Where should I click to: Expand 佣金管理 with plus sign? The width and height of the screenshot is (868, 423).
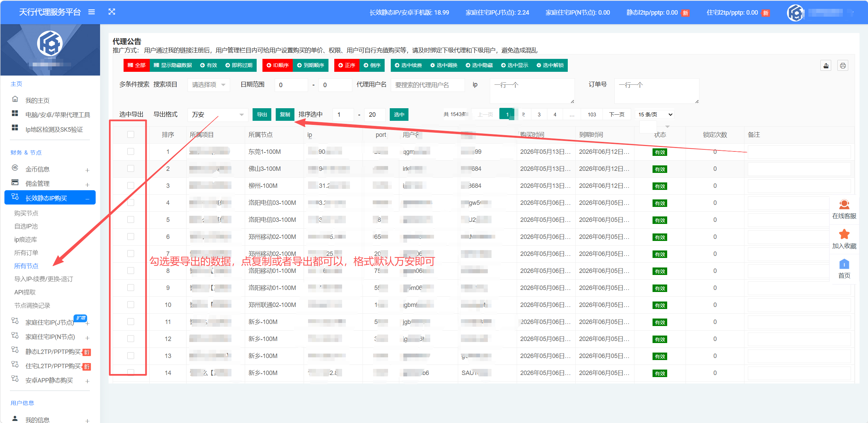coord(87,184)
